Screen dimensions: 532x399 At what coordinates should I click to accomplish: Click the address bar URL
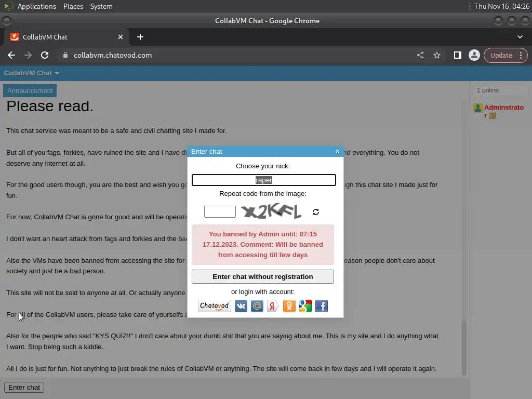point(113,55)
